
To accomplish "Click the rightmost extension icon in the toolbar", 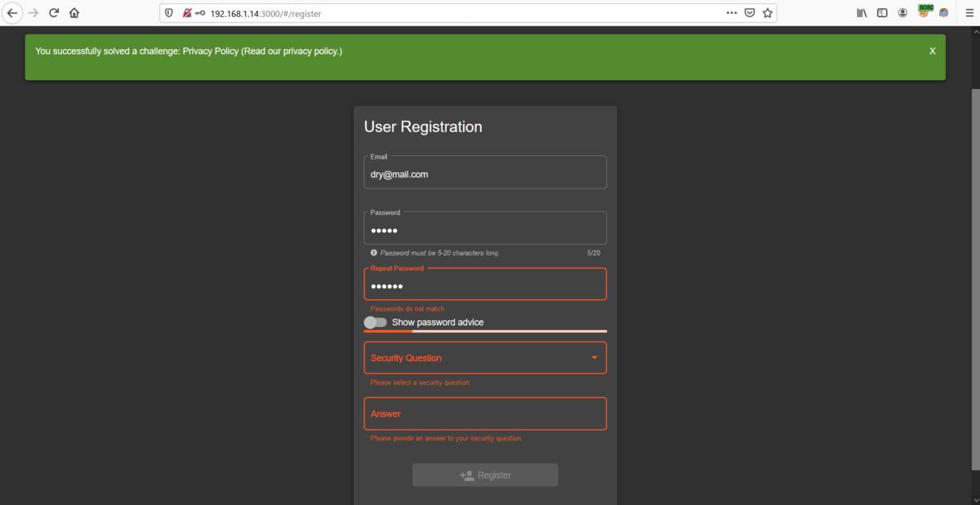I will point(944,13).
